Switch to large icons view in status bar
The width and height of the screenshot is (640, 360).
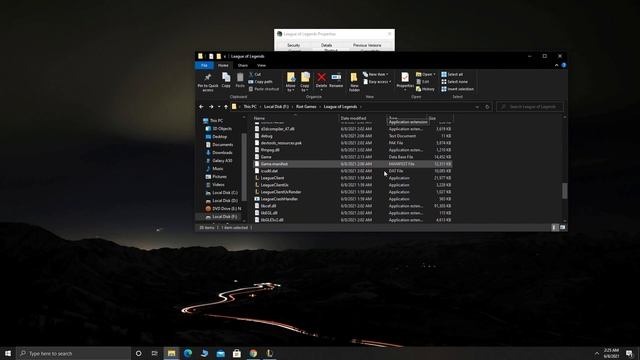[x=562, y=227]
